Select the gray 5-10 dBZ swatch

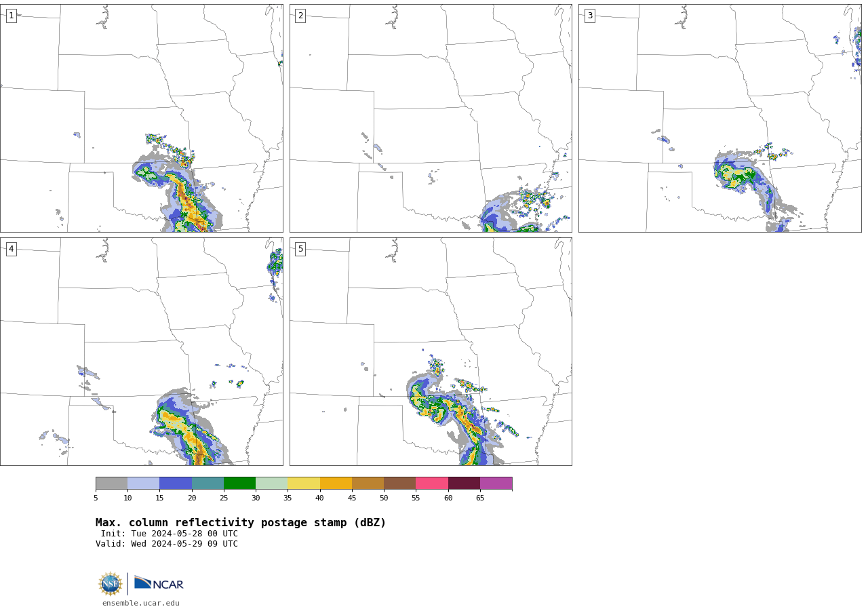[x=112, y=484]
